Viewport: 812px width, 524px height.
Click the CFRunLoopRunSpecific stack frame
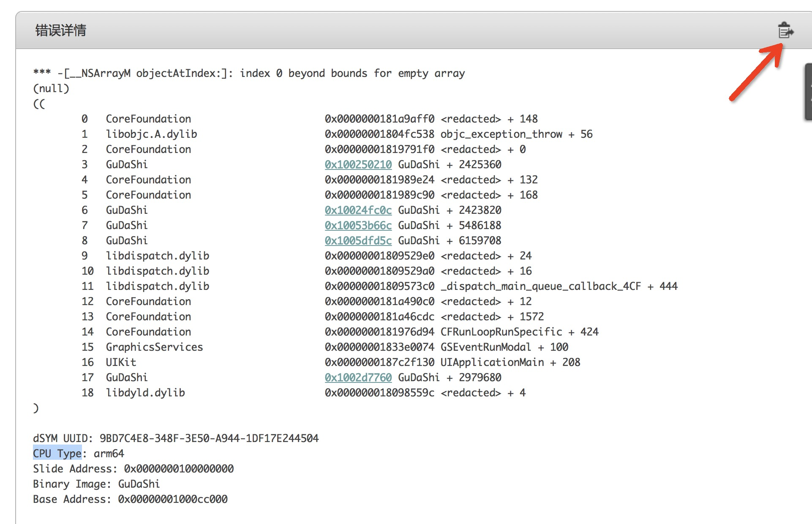point(501,332)
